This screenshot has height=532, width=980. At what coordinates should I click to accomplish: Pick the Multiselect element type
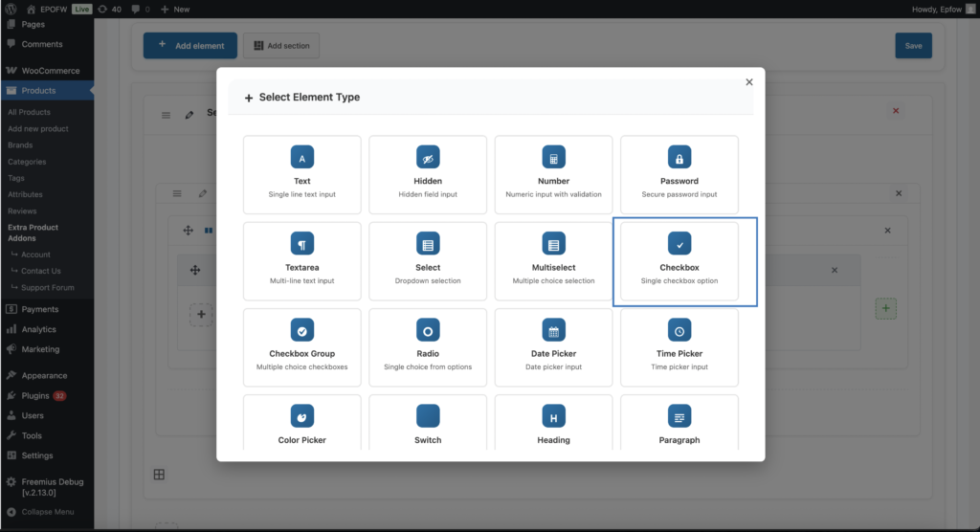553,263
